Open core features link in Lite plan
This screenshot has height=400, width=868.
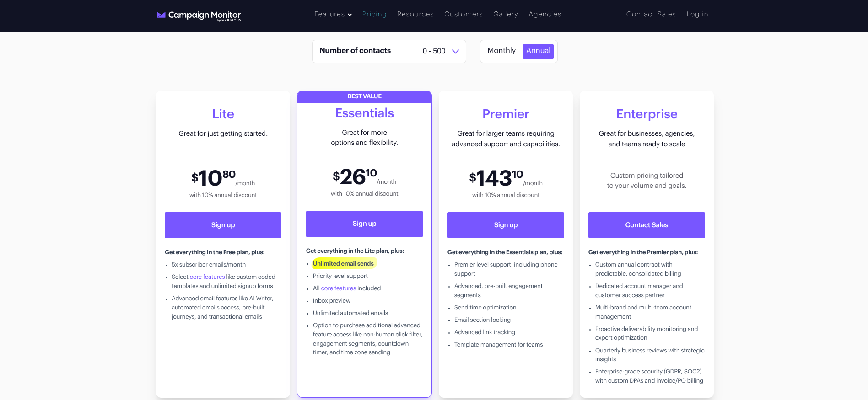pyautogui.click(x=207, y=277)
